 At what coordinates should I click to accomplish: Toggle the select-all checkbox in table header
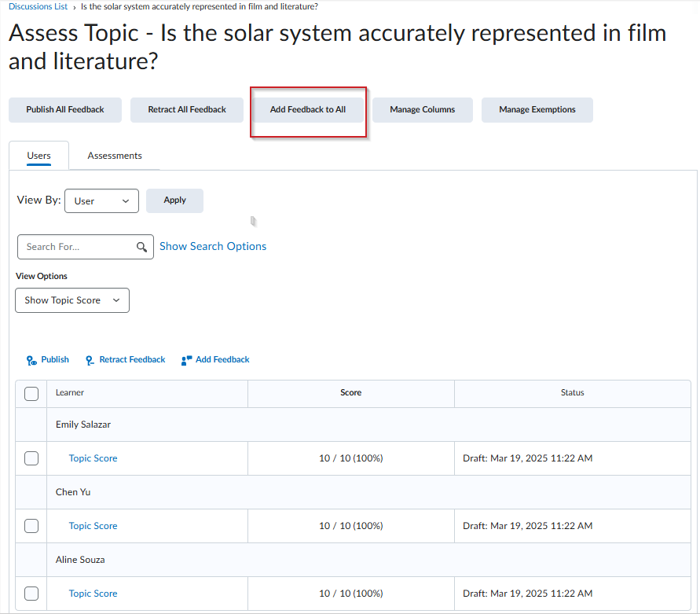31,394
